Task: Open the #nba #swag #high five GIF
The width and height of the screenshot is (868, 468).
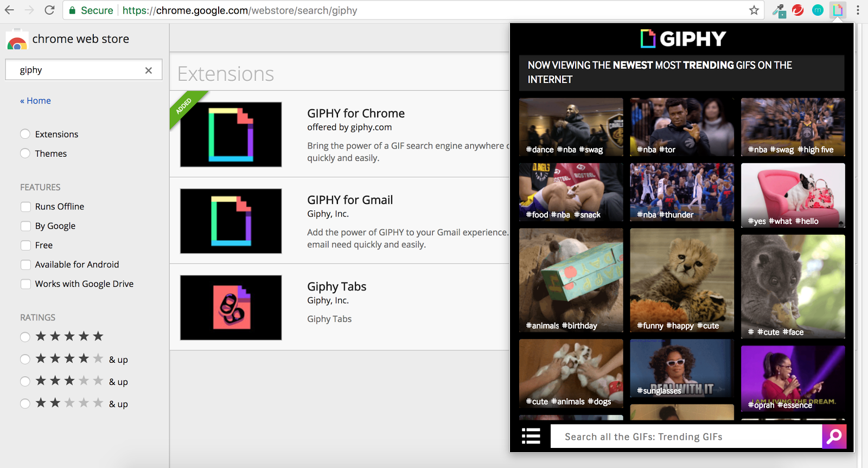Action: pos(793,127)
